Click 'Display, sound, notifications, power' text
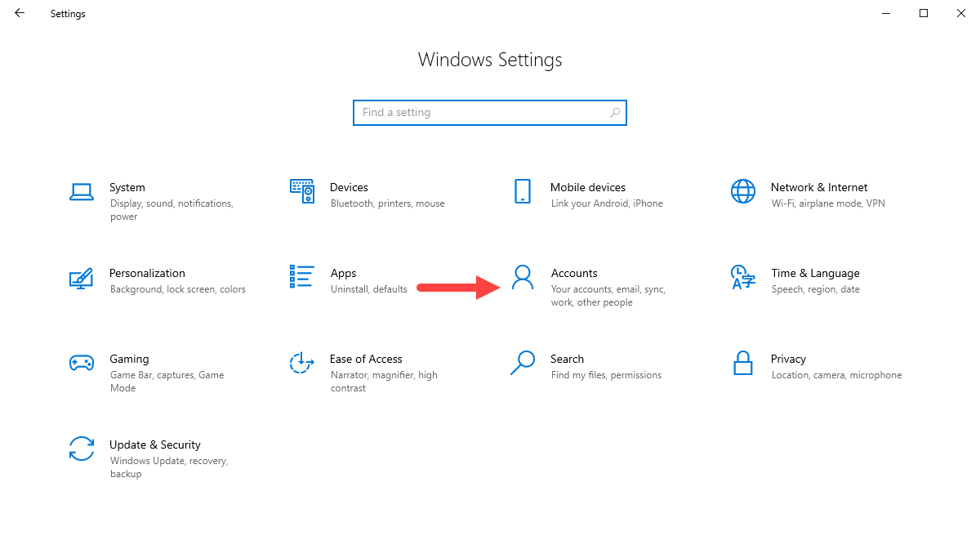The image size is (980, 554). pyautogui.click(x=171, y=210)
